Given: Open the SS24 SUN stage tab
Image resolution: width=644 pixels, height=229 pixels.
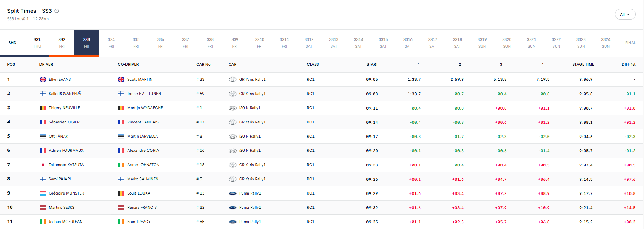Looking at the screenshot, I should click(606, 43).
